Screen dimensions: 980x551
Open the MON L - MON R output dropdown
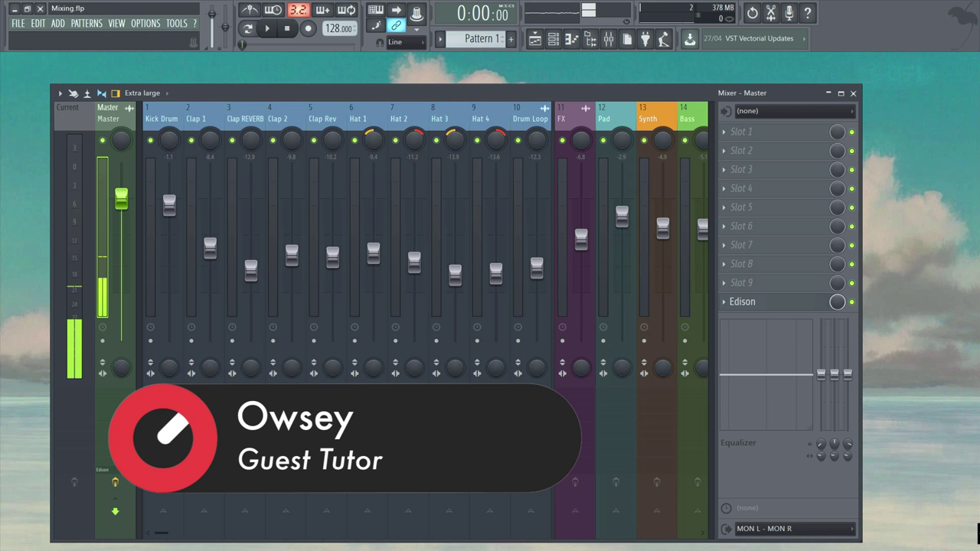point(793,529)
